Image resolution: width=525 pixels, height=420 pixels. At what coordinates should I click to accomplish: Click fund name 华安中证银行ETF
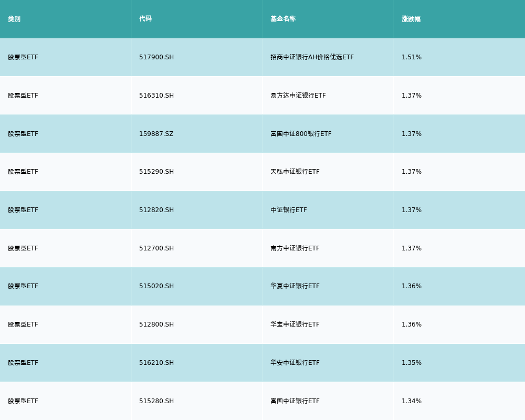[295, 363]
